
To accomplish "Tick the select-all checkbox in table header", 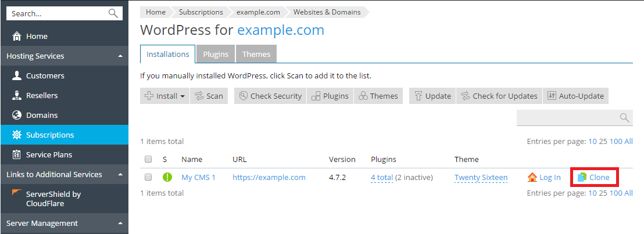I will [x=148, y=159].
